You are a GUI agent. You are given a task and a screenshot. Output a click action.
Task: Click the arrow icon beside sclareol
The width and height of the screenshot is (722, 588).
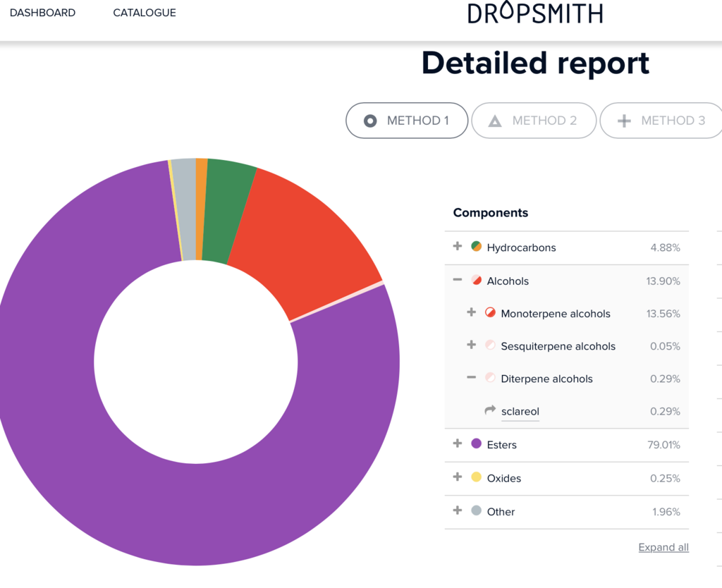pos(490,410)
